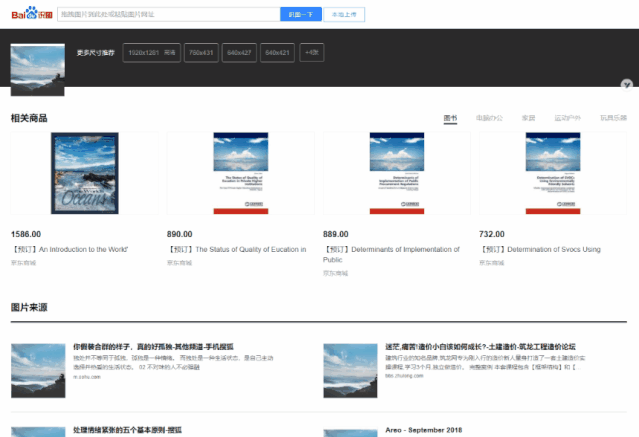Open the 'Areo - September 2018' source link
Viewport: 639px width, 437px height.
[x=423, y=429]
